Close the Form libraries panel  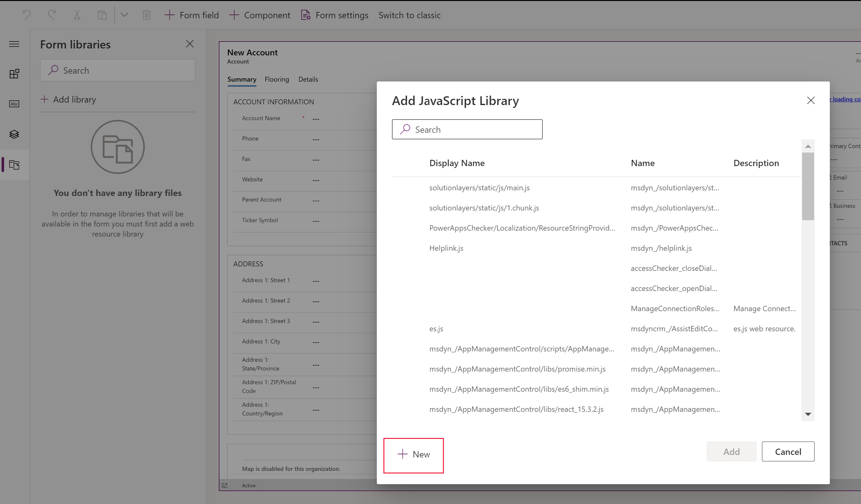190,43
